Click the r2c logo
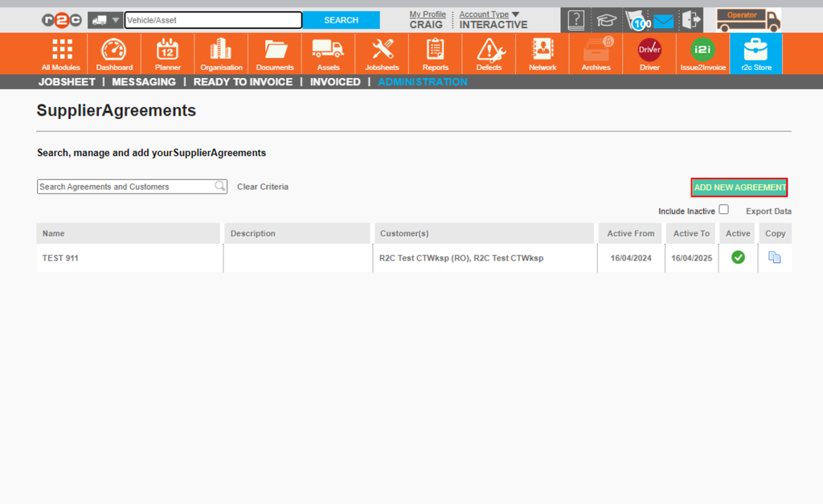 point(61,20)
